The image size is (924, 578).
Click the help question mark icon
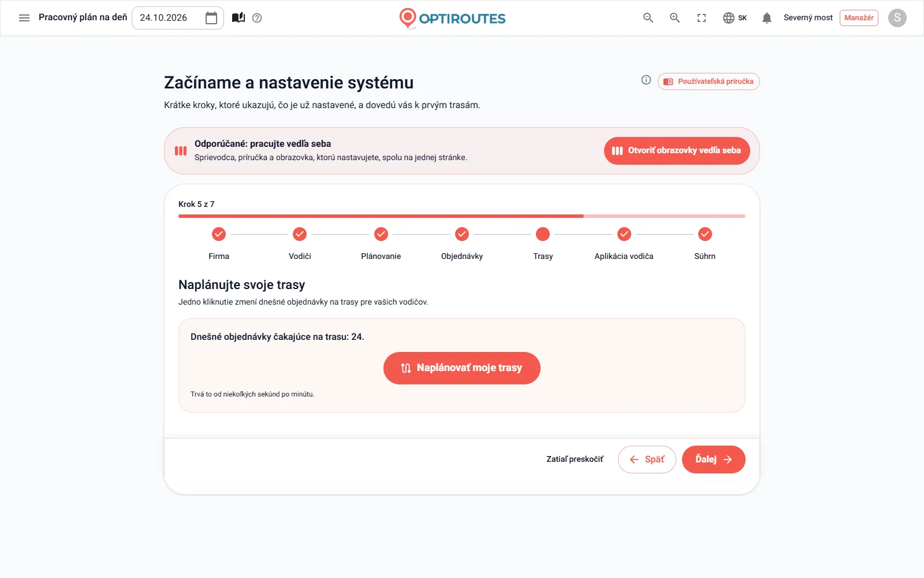pos(258,18)
